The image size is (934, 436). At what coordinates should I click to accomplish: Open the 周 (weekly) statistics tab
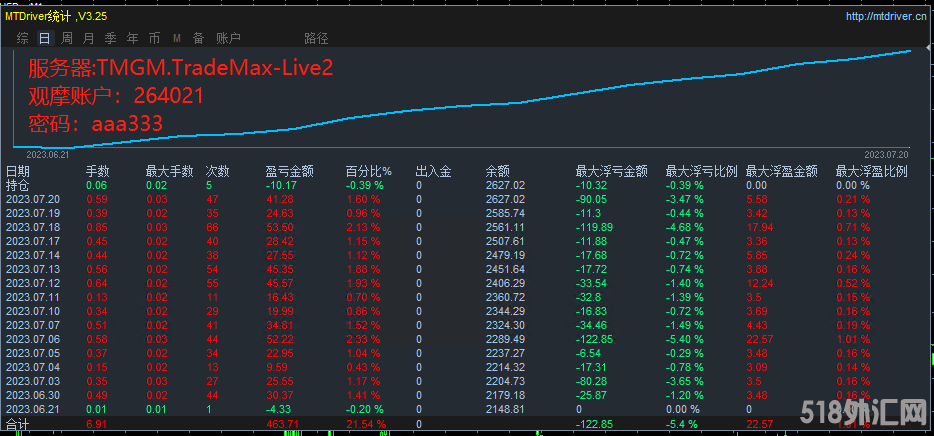tap(67, 39)
